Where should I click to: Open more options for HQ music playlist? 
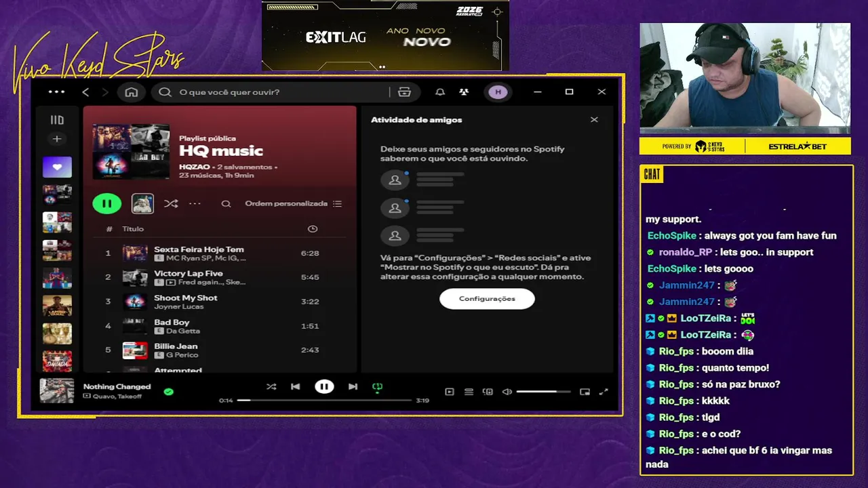195,203
